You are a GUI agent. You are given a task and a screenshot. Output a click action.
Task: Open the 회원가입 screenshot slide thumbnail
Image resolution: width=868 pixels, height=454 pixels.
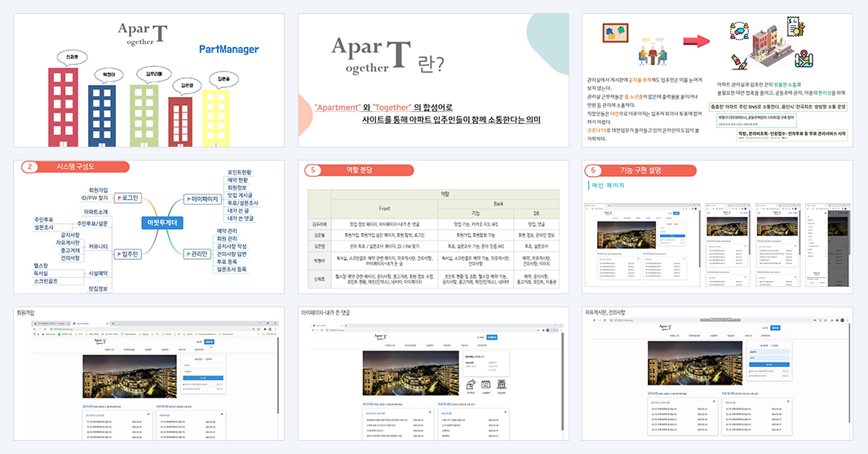149,374
